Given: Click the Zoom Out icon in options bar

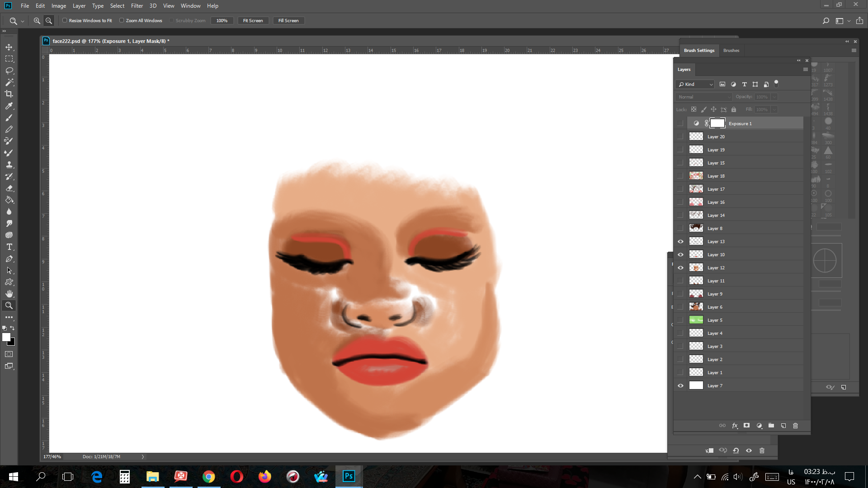Looking at the screenshot, I should 49,21.
